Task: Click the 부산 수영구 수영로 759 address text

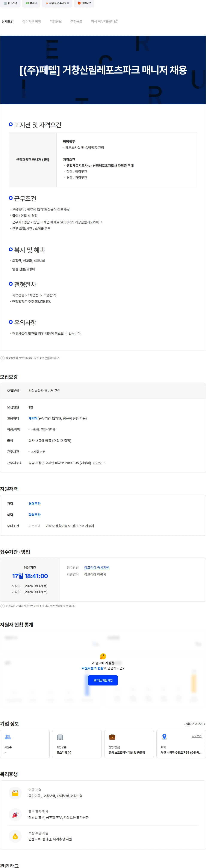Action: (x=181, y=753)
